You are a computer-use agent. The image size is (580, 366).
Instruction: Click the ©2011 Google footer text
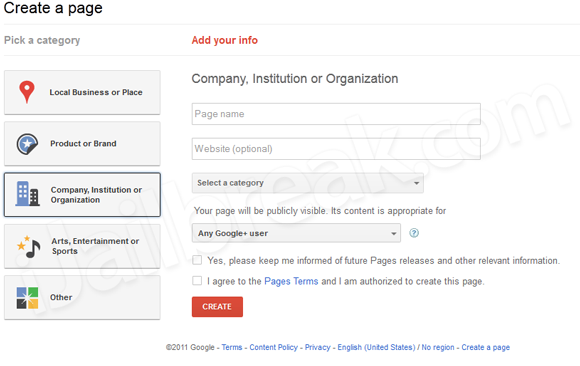tap(190, 347)
